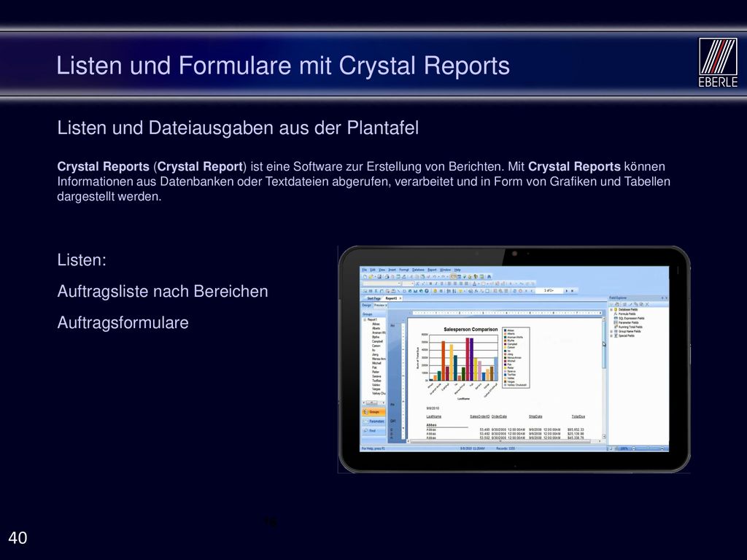
Task: Click the bar chart in the report
Action: (463, 358)
